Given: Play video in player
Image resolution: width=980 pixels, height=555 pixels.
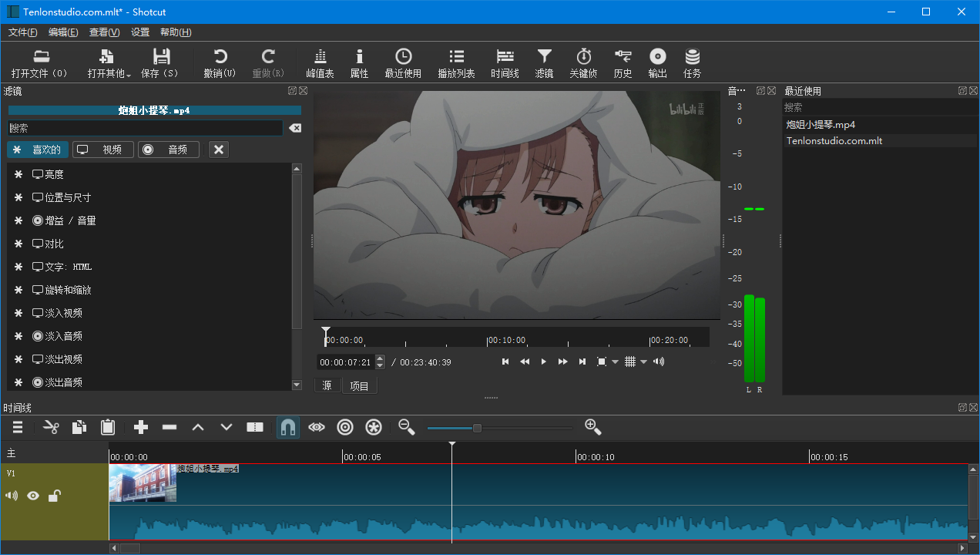Looking at the screenshot, I should coord(543,362).
